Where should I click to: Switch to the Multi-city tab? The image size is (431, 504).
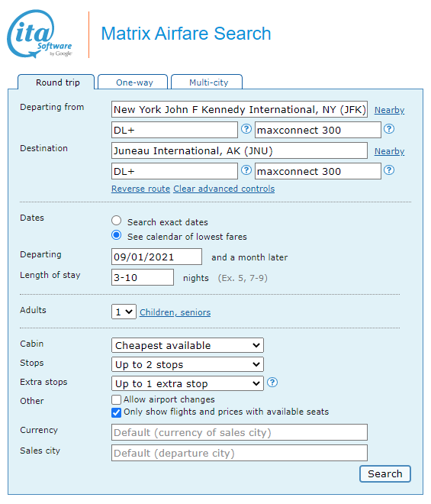[207, 82]
